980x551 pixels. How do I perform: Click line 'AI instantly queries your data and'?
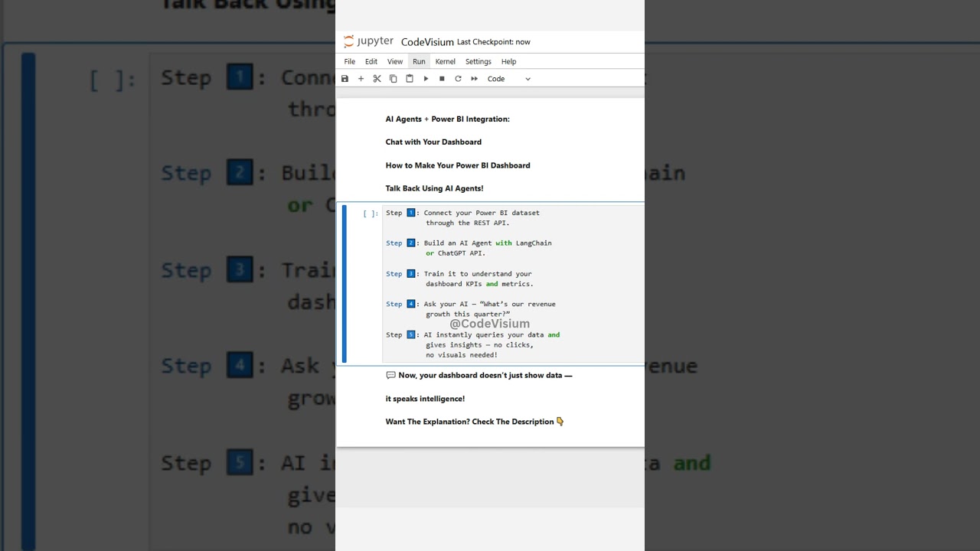coord(492,335)
